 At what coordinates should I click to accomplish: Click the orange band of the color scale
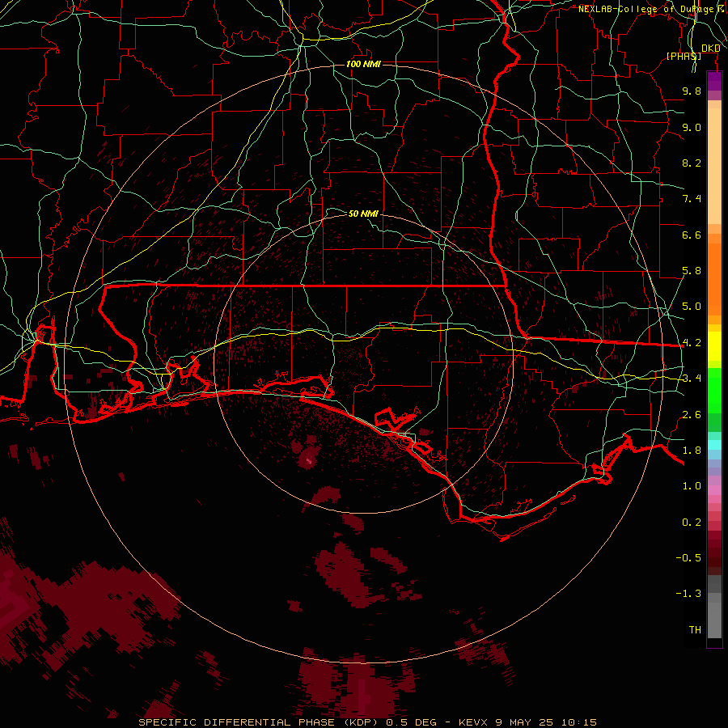click(x=714, y=280)
